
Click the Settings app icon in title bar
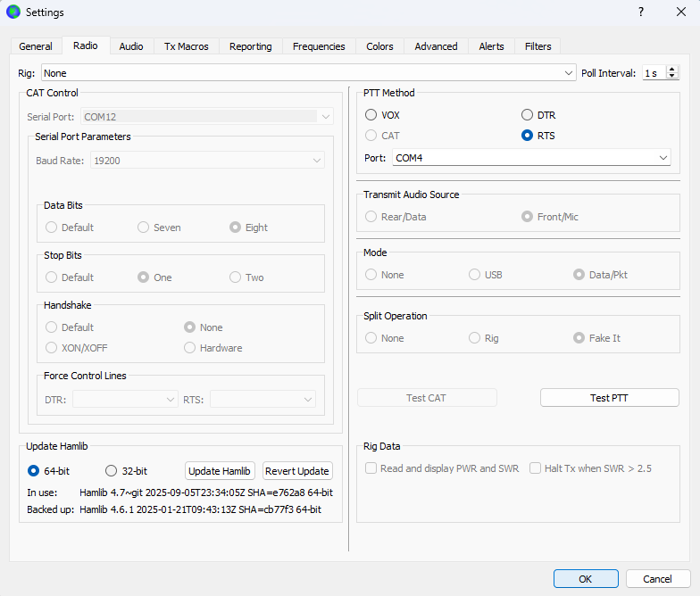click(x=13, y=12)
